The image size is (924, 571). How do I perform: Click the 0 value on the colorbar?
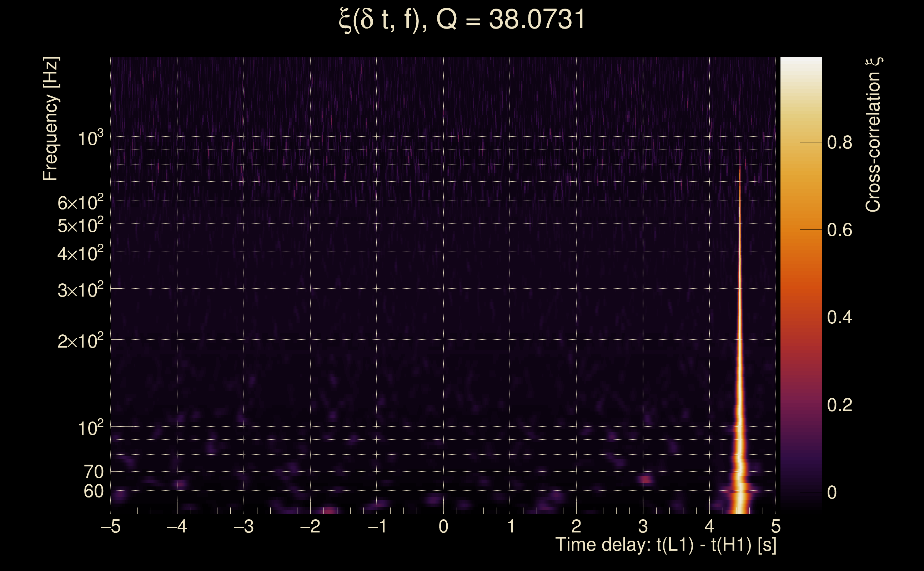tap(832, 492)
